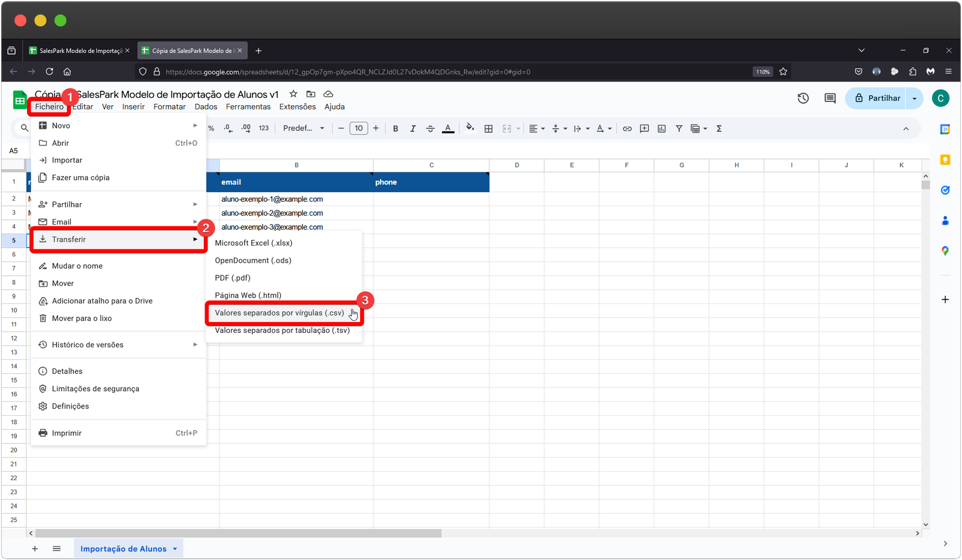Open the comments icon in header
The height and width of the screenshot is (560, 962).
point(830,98)
